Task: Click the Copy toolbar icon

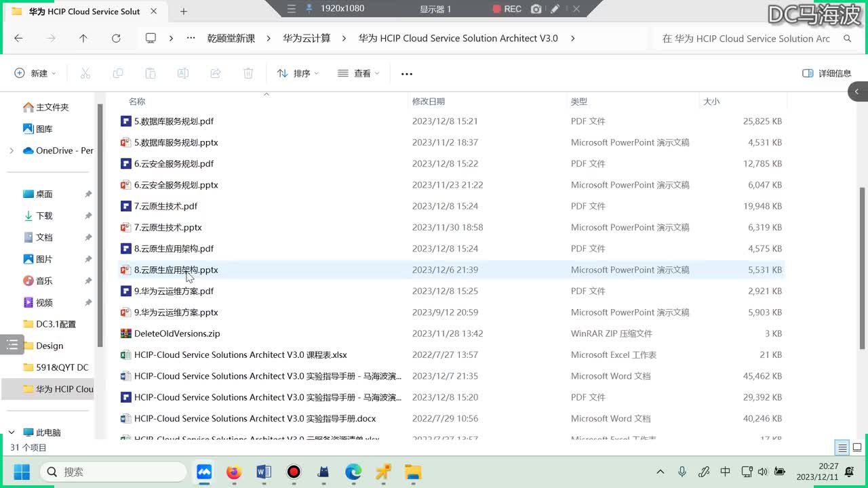Action: [x=118, y=73]
